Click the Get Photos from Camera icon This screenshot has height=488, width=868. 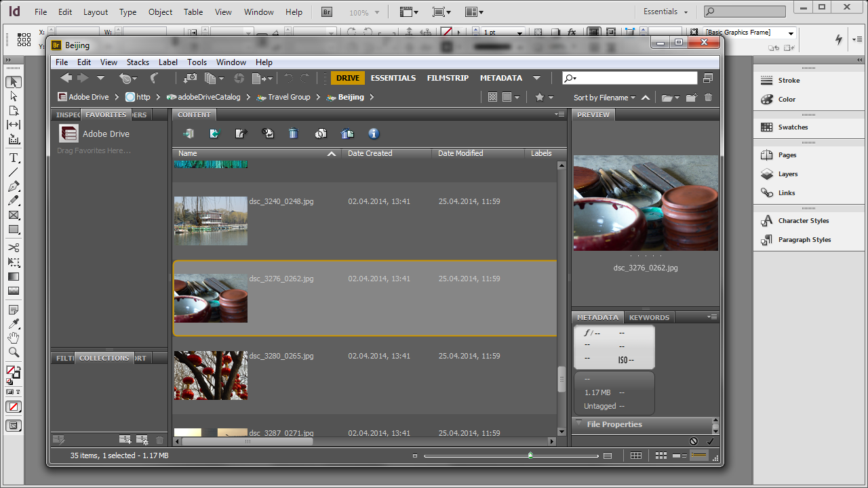pos(191,79)
